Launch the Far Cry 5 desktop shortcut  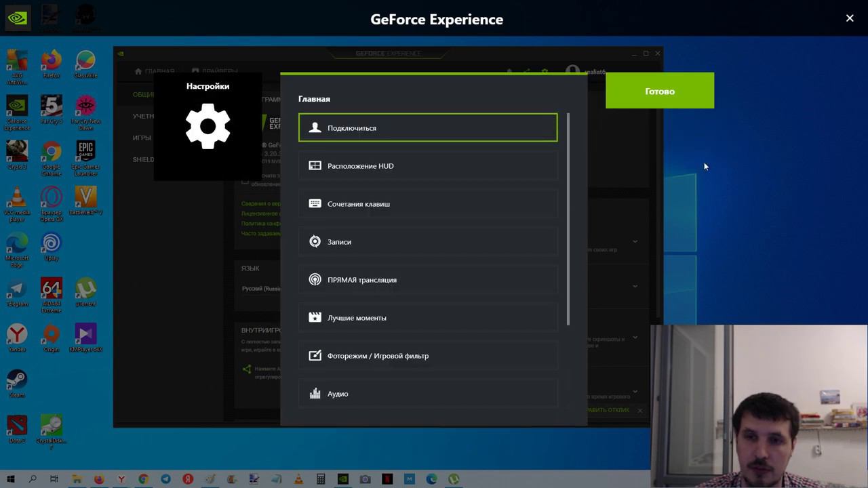pos(52,110)
